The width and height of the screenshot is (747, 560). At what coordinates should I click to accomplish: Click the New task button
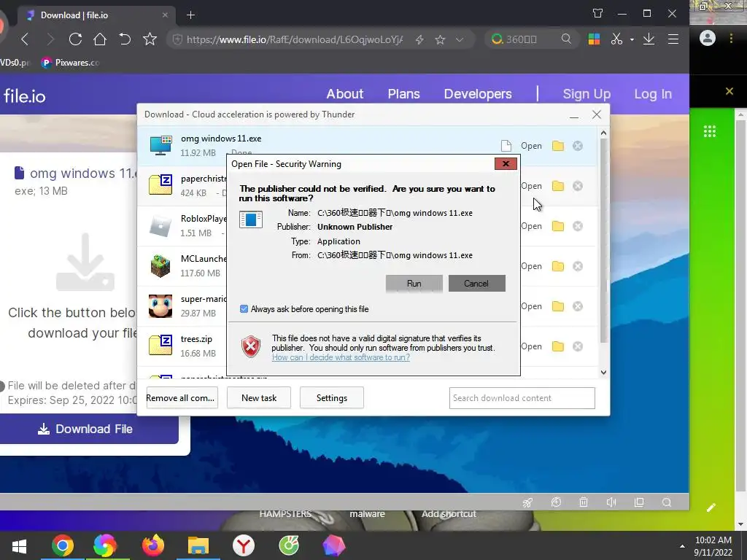point(259,397)
